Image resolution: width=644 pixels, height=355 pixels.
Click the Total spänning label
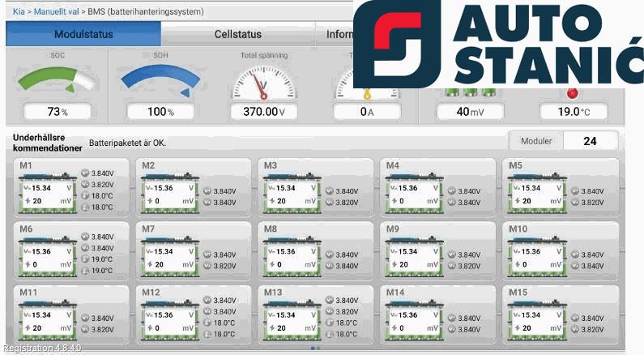(x=264, y=55)
